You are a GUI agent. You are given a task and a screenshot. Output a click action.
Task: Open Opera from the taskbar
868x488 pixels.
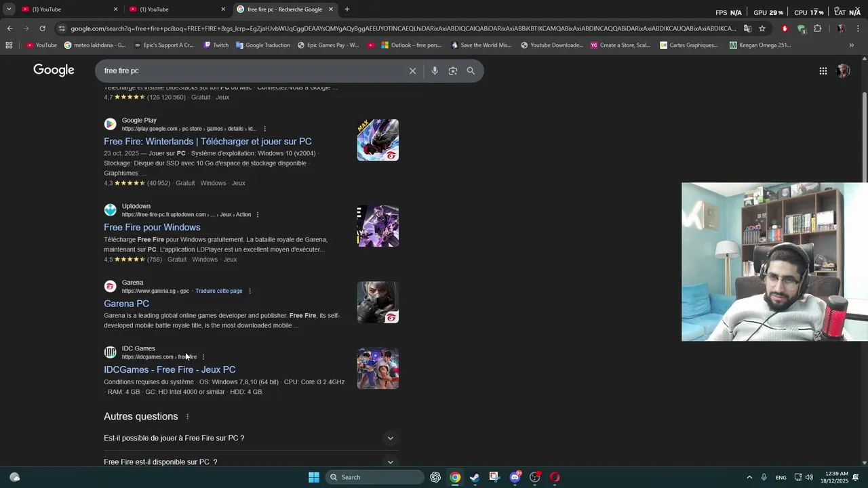coord(555,477)
